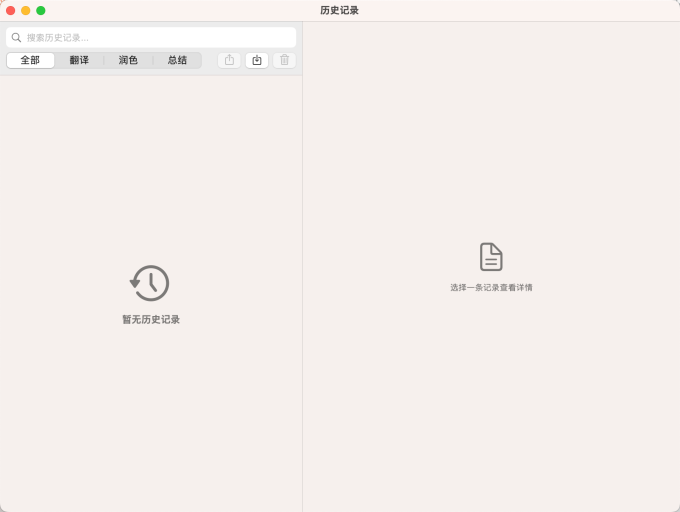Click blank detail area above document icon
The width and height of the screenshot is (680, 512).
[x=491, y=150]
